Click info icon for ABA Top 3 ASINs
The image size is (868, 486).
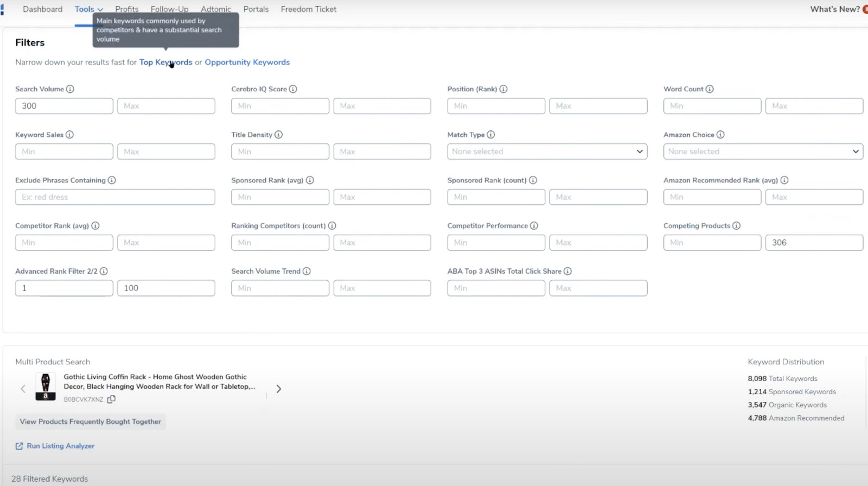click(567, 272)
